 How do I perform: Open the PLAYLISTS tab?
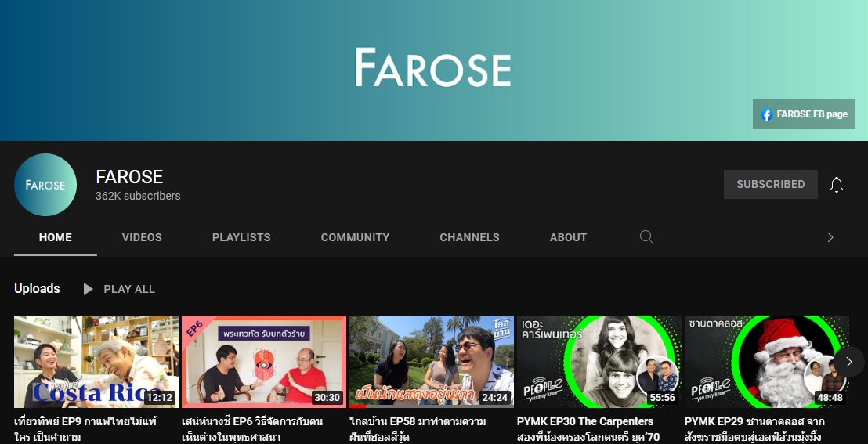(x=241, y=237)
